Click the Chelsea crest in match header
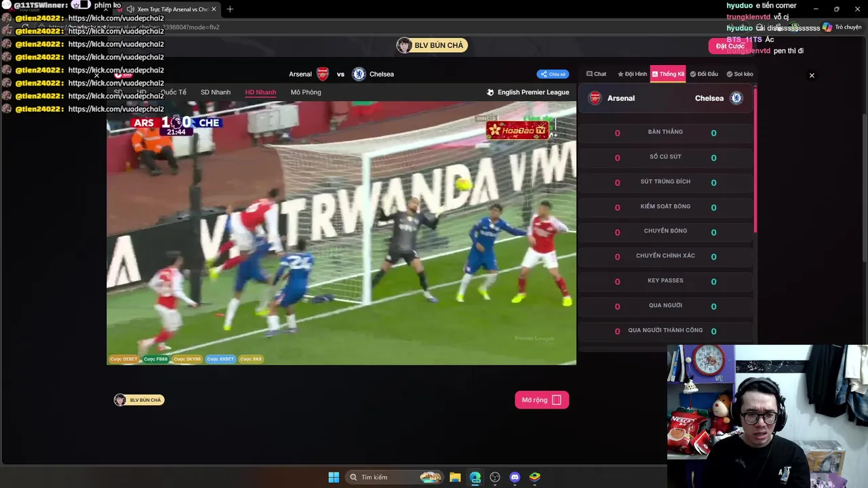The image size is (868, 488). coord(359,74)
